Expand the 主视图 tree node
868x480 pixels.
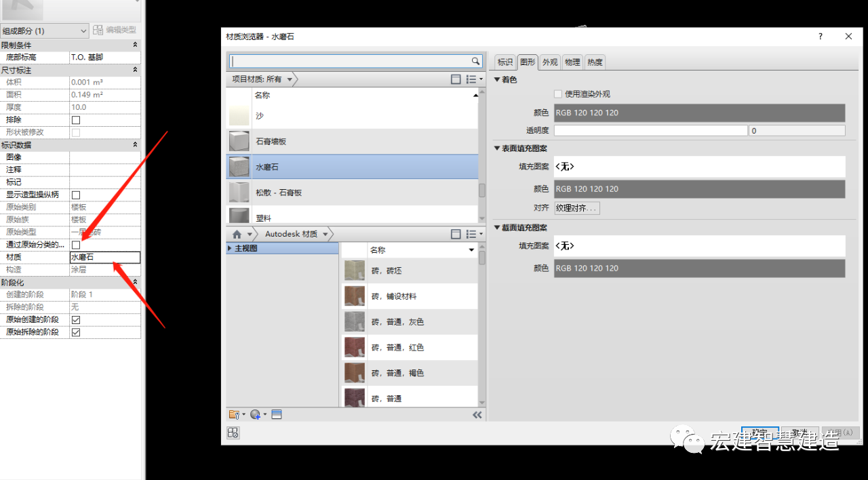tap(230, 249)
